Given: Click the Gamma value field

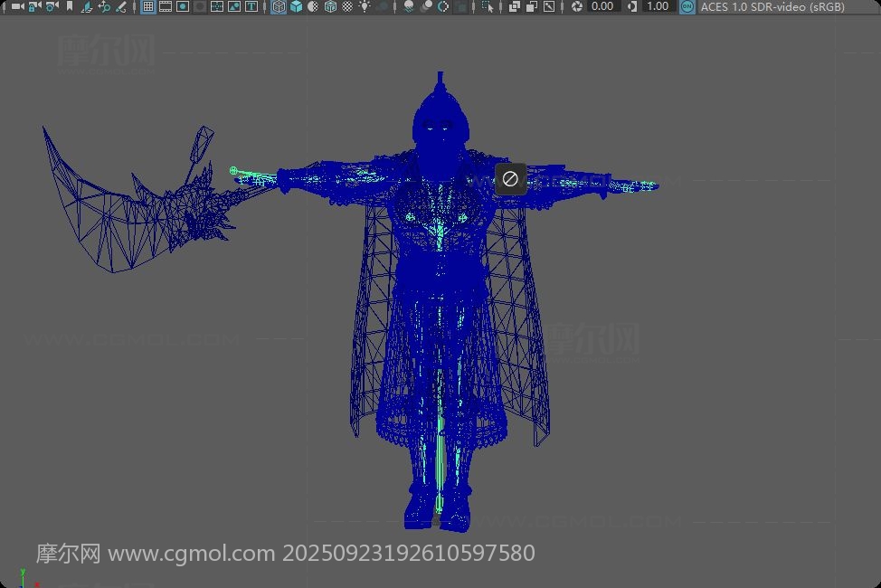Looking at the screenshot, I should 658,6.
